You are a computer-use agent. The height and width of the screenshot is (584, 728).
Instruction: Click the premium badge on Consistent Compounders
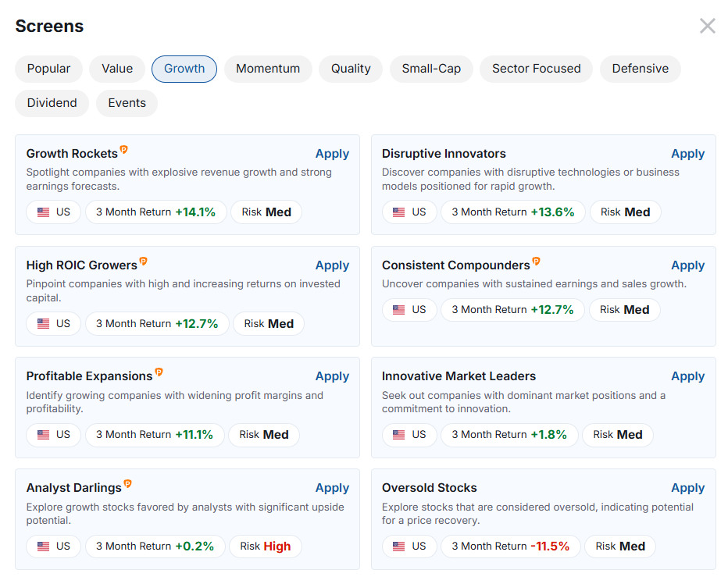[x=537, y=261]
